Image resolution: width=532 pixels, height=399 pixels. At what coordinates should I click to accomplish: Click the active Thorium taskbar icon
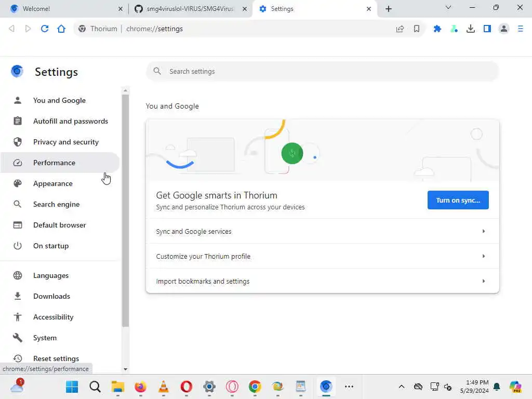click(326, 387)
